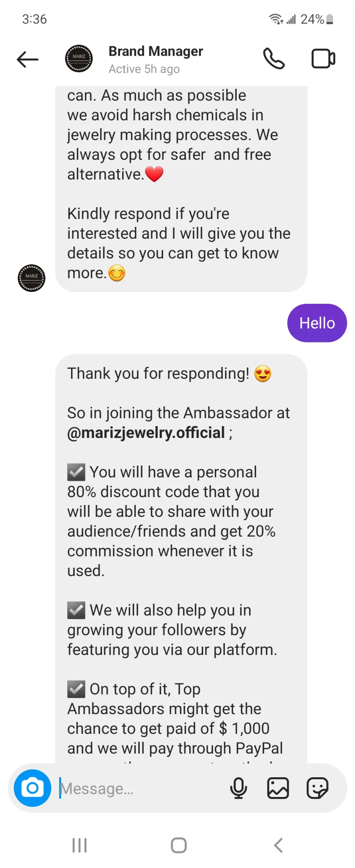Open the photo gallery picker icon

(278, 788)
